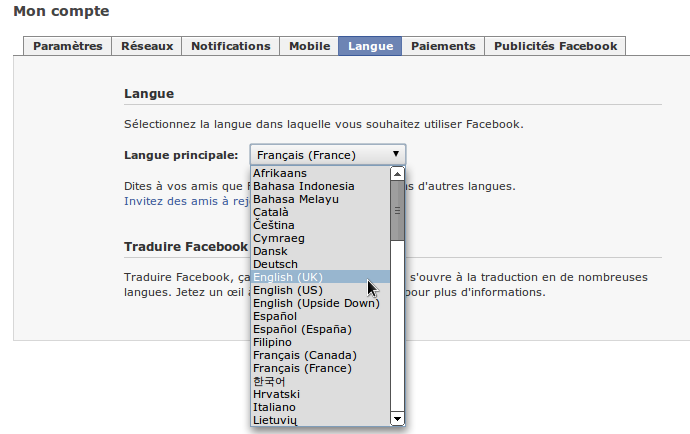The image size is (690, 434).
Task: Choose Čeština language option
Action: (320, 225)
